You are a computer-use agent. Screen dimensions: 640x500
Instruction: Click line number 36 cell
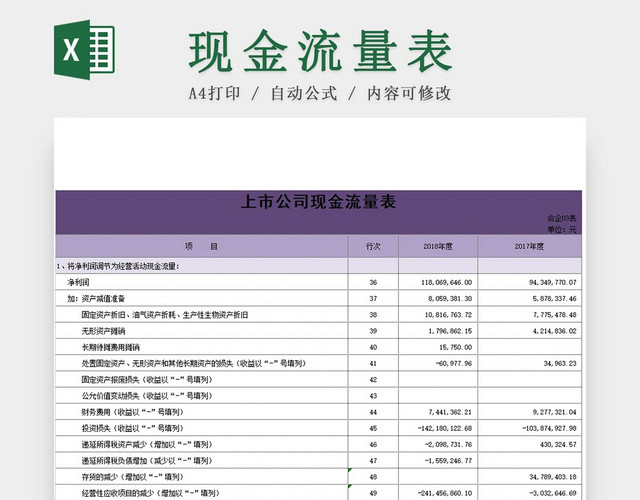pyautogui.click(x=373, y=282)
